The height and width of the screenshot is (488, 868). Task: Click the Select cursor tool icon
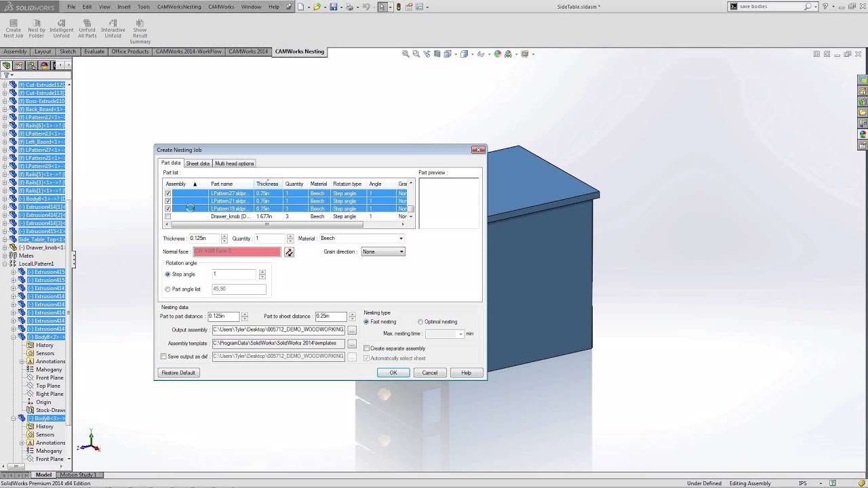[382, 7]
